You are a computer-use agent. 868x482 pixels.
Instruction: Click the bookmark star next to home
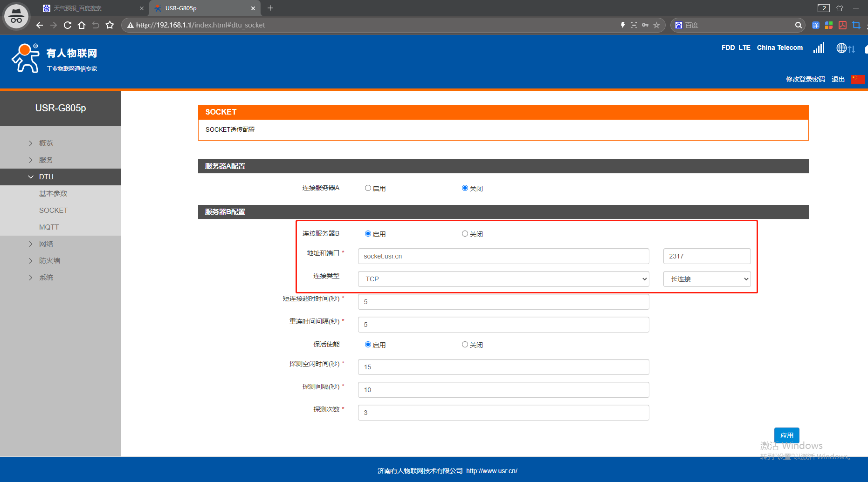(110, 25)
